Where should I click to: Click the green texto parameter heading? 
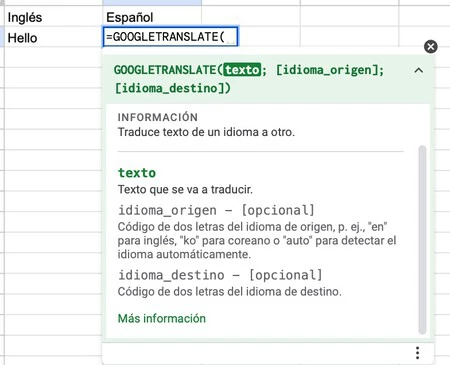137,173
